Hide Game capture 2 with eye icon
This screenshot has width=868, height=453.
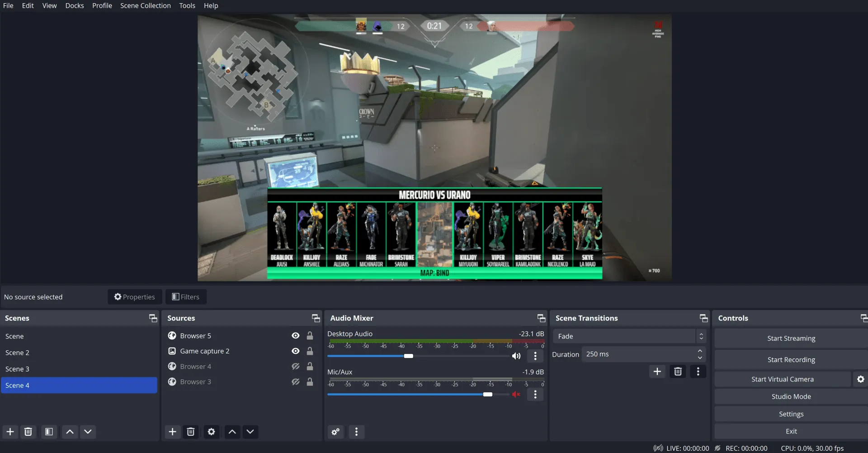(x=296, y=351)
